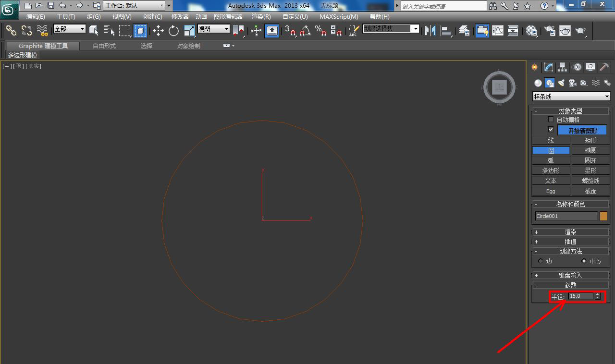The width and height of the screenshot is (615, 364).
Task: Activate the Select and Move tool
Action: point(158,30)
